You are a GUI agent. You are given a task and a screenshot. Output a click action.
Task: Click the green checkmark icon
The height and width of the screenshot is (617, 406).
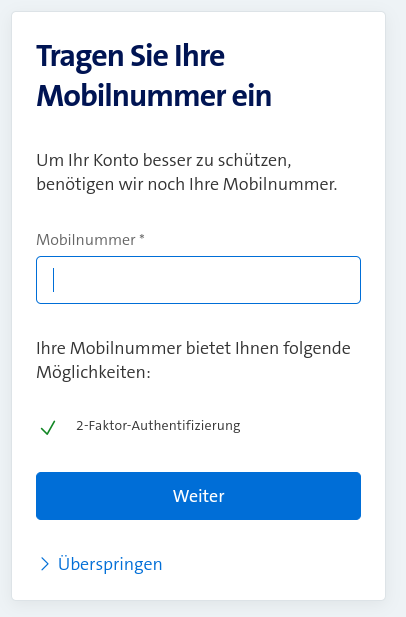(x=48, y=427)
